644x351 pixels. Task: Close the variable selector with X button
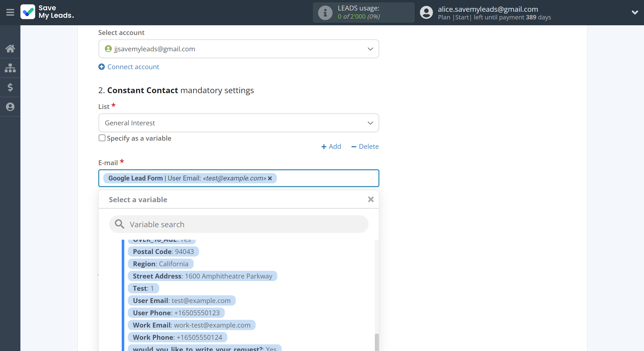pyautogui.click(x=370, y=199)
